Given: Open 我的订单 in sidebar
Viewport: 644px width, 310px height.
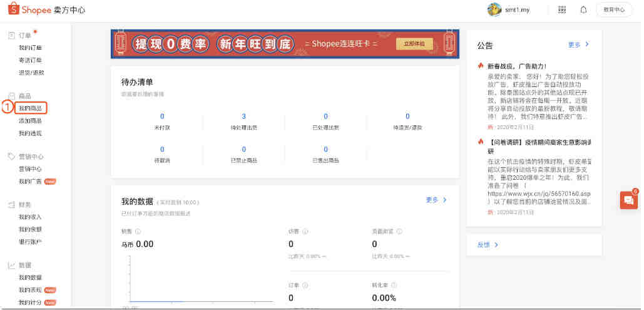Looking at the screenshot, I should (31, 48).
